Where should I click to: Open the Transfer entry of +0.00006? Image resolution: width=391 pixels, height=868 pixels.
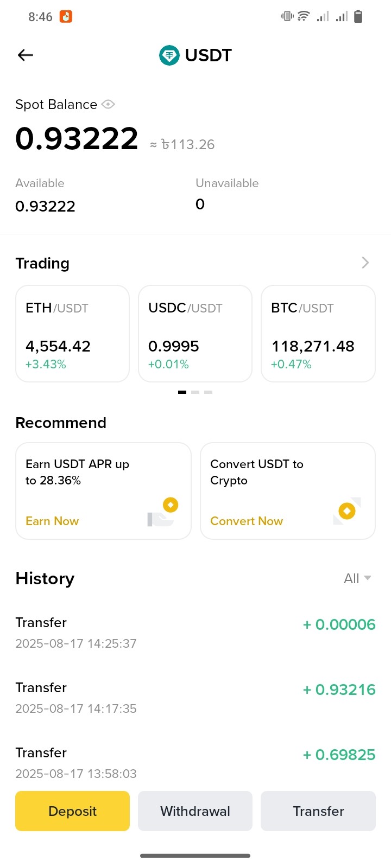(195, 633)
